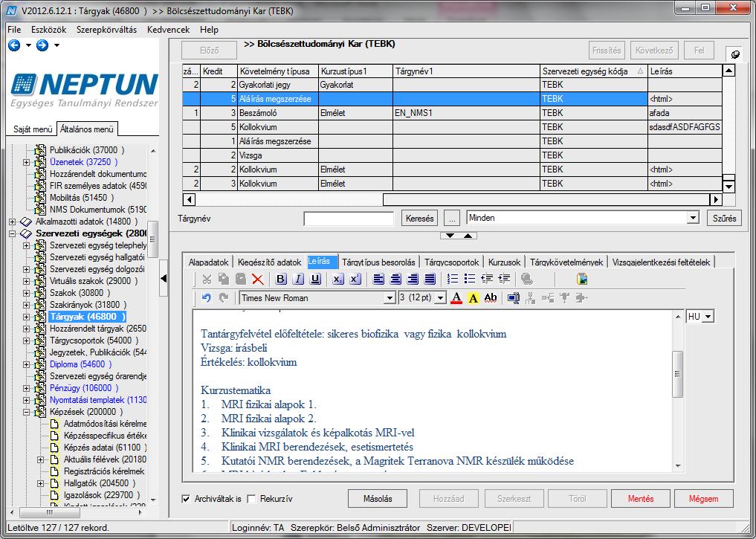Click the Tárgynév search input field
Image resolution: width=756 pixels, height=539 pixels.
(349, 219)
